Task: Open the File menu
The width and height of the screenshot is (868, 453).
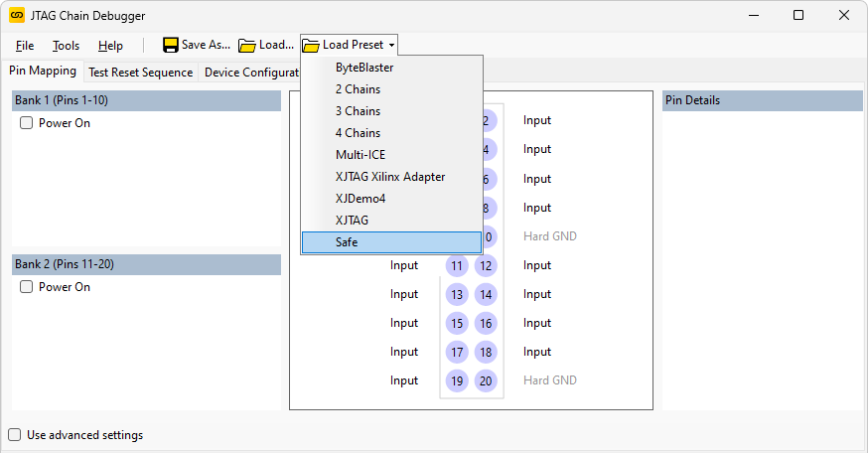Action: [25, 46]
